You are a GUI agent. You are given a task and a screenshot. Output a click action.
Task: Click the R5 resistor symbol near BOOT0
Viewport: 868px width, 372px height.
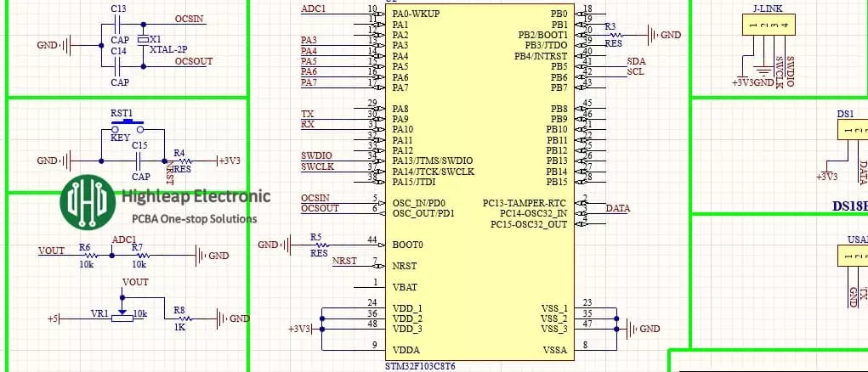tap(319, 245)
